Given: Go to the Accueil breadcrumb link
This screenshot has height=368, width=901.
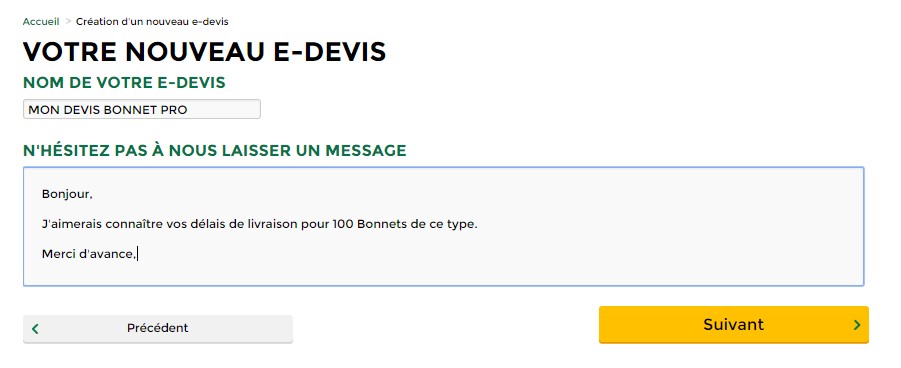Looking at the screenshot, I should 41,22.
